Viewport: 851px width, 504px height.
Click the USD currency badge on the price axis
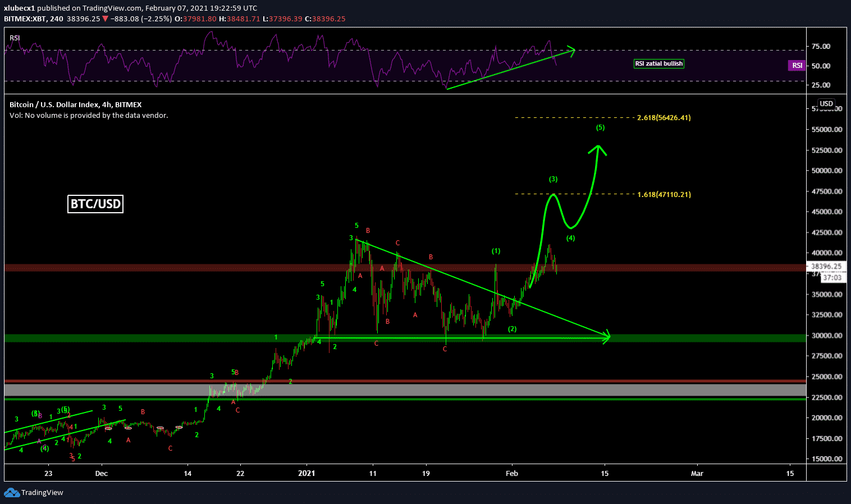826,103
